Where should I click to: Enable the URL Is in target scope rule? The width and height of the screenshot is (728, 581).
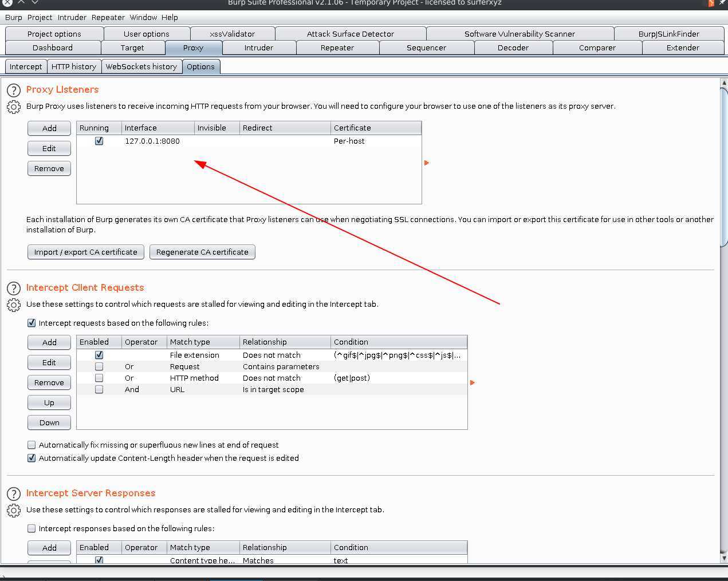[x=99, y=389]
